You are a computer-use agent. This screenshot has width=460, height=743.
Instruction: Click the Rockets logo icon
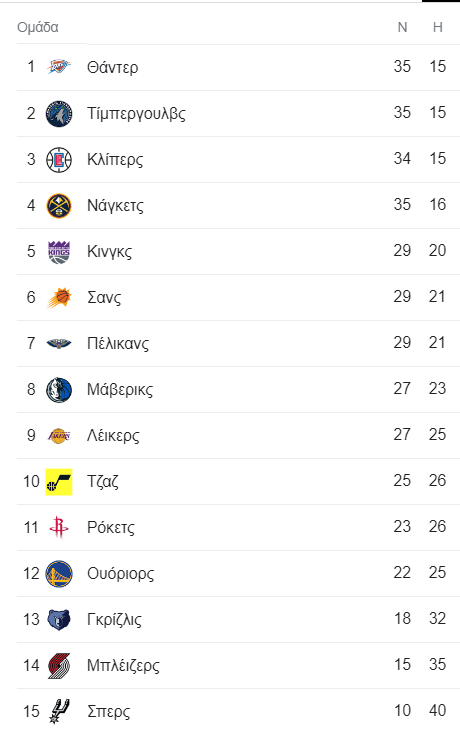click(59, 527)
